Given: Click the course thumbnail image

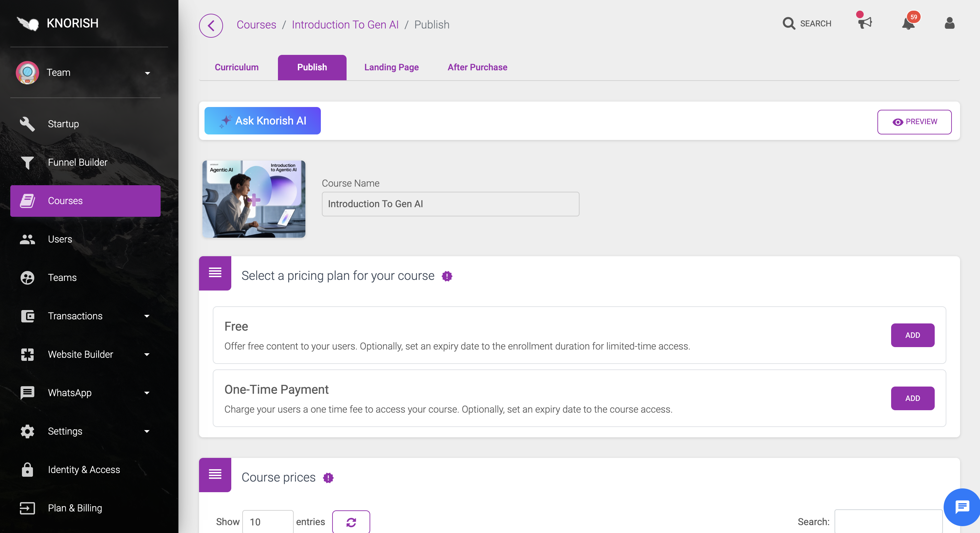Looking at the screenshot, I should 254,199.
